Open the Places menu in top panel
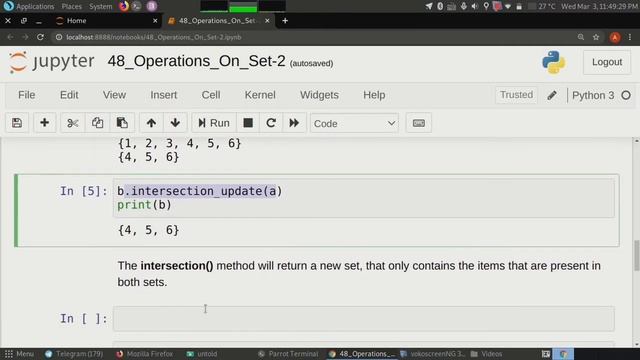The width and height of the screenshot is (640, 360). 72,6
